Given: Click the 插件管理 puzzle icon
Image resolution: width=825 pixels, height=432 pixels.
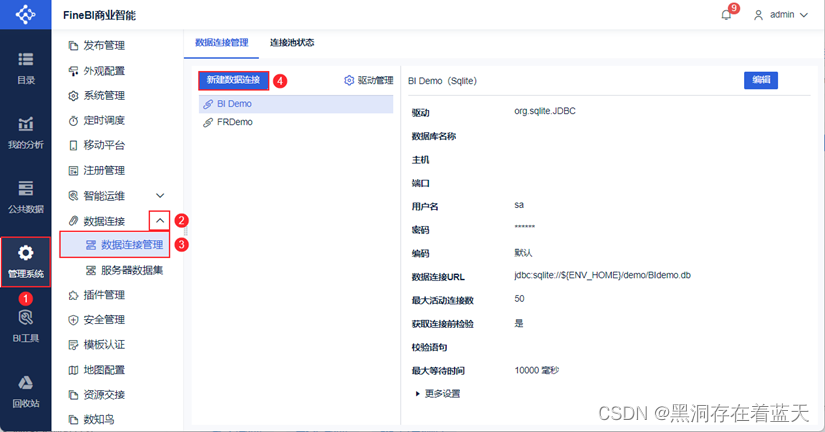Looking at the screenshot, I should coord(73,295).
